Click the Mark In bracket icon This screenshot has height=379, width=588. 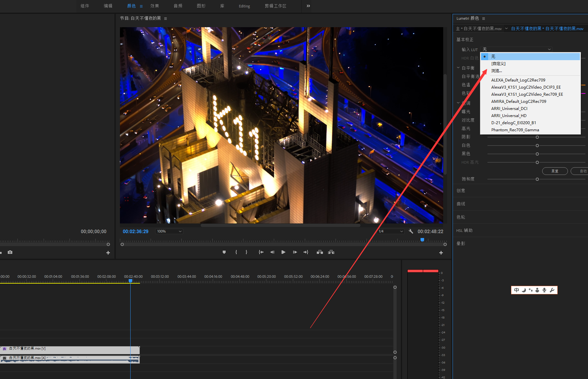[x=236, y=252]
